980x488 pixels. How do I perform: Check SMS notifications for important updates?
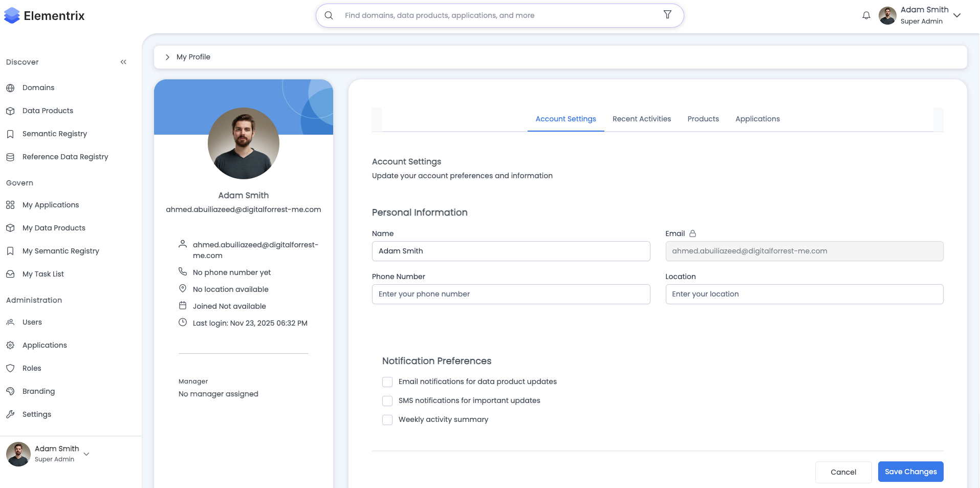click(x=387, y=401)
